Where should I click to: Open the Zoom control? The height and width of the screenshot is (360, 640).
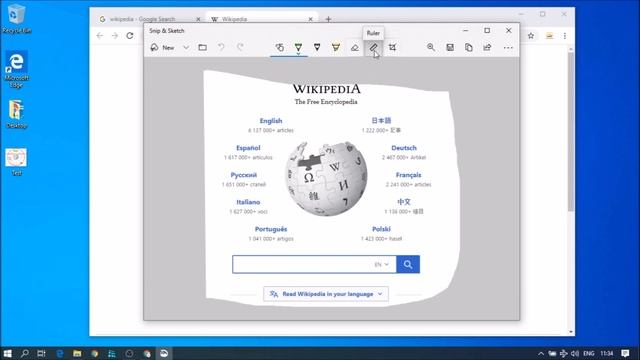431,47
